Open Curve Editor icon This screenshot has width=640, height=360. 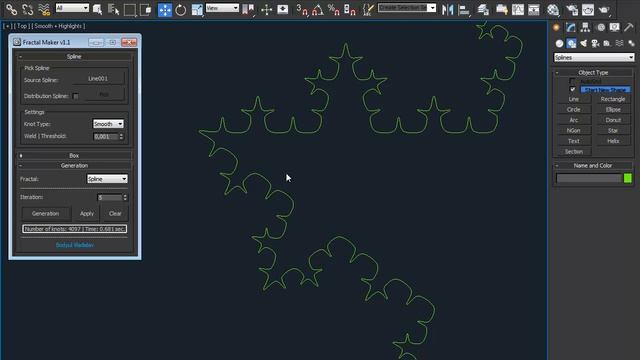tap(518, 9)
